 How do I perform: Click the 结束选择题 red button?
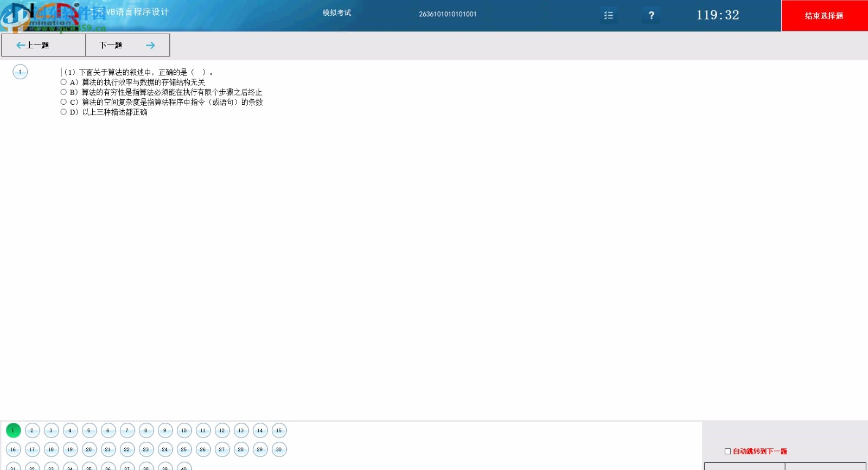click(824, 16)
